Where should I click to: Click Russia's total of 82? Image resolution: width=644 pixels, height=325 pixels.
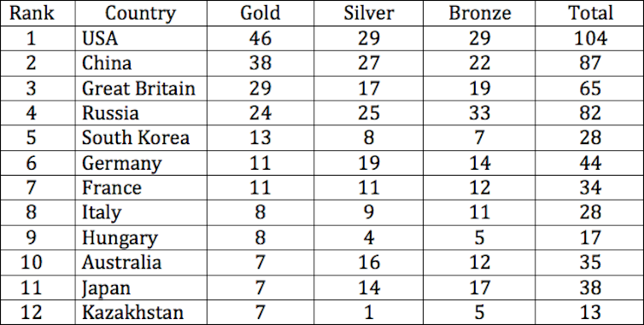590,113
